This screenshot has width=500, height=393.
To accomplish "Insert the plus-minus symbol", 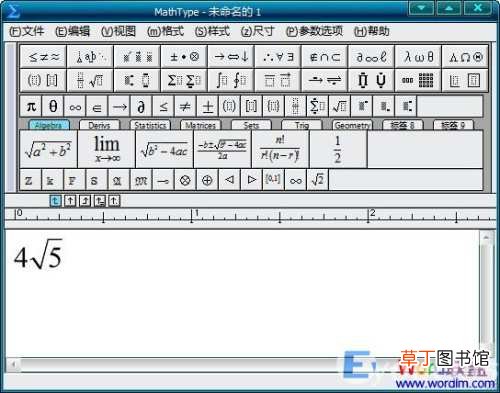I will (207, 107).
